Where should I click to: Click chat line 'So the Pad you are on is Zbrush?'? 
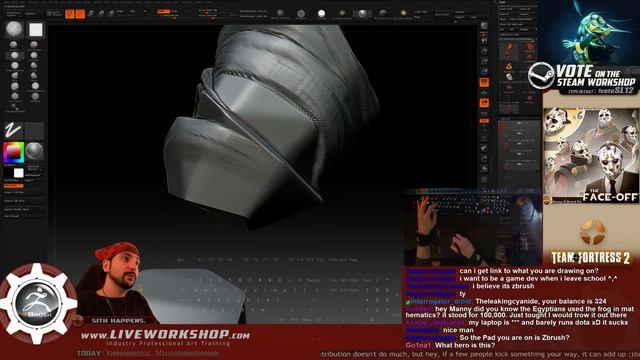[x=514, y=338]
